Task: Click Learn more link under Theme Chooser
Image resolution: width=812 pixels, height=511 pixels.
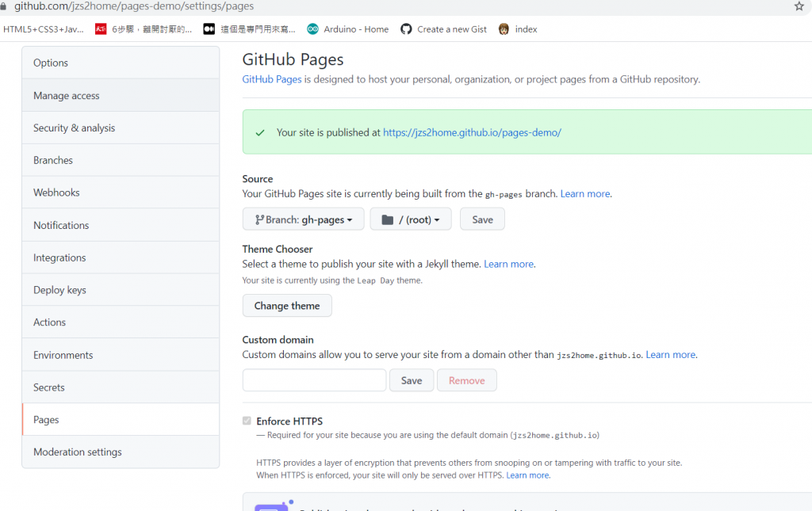Action: (x=508, y=264)
